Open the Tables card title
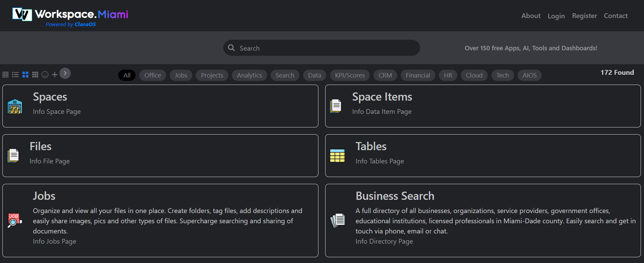The image size is (644, 263). (371, 146)
